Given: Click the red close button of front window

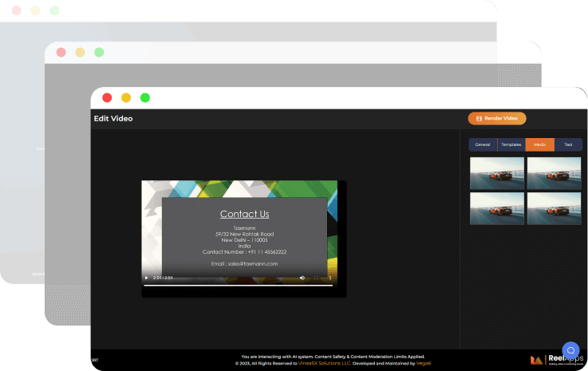Looking at the screenshot, I should [x=106, y=97].
